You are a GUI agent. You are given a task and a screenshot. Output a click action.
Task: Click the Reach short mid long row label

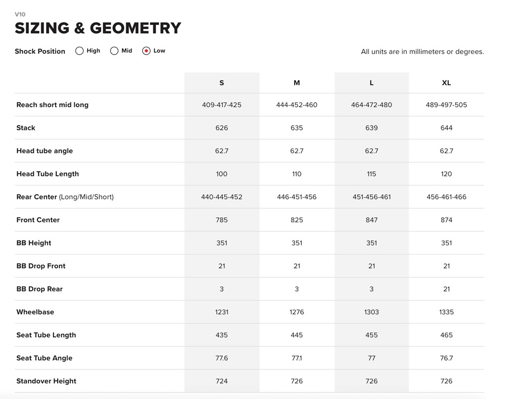coord(52,105)
